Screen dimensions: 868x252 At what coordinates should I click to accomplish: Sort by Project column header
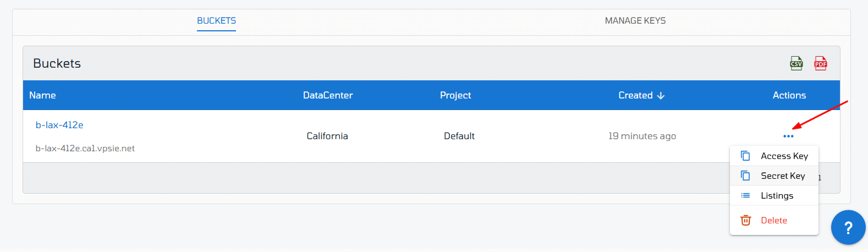coord(455,95)
